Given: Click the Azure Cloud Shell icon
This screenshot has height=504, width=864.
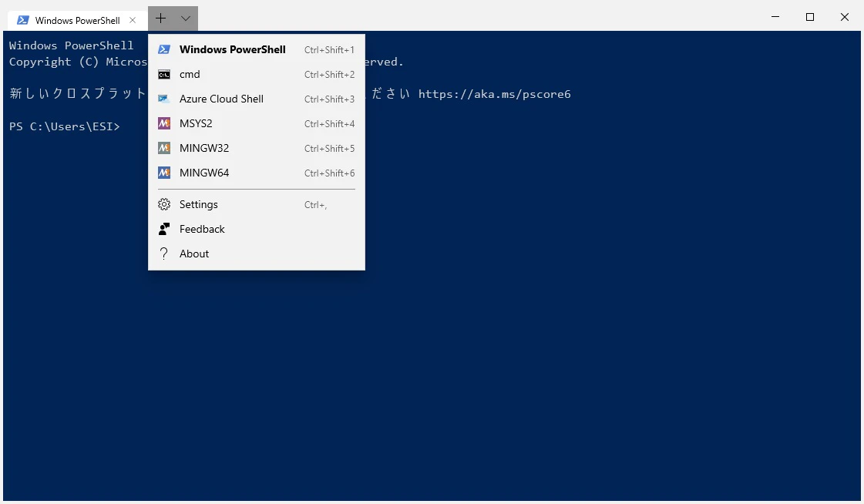Looking at the screenshot, I should coord(163,99).
